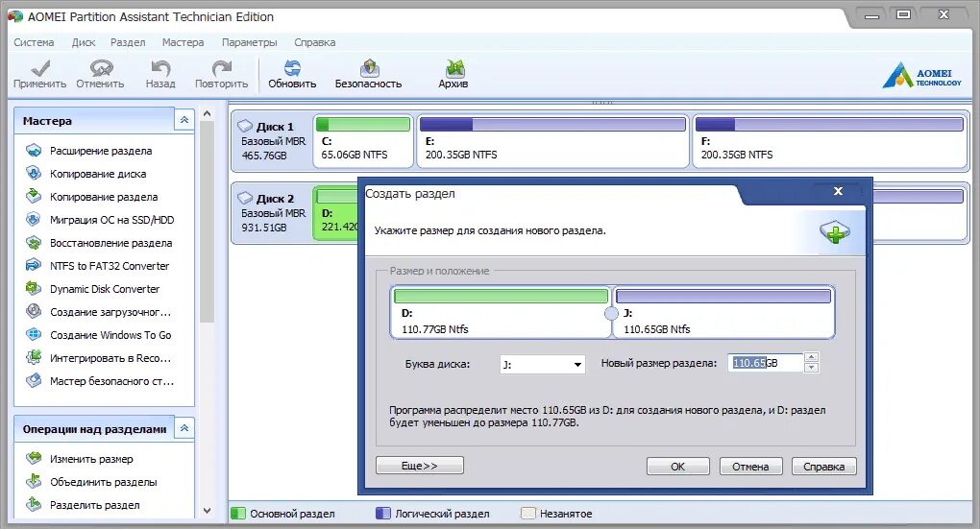Select the C: 65.06GB NTFS partition

[363, 141]
